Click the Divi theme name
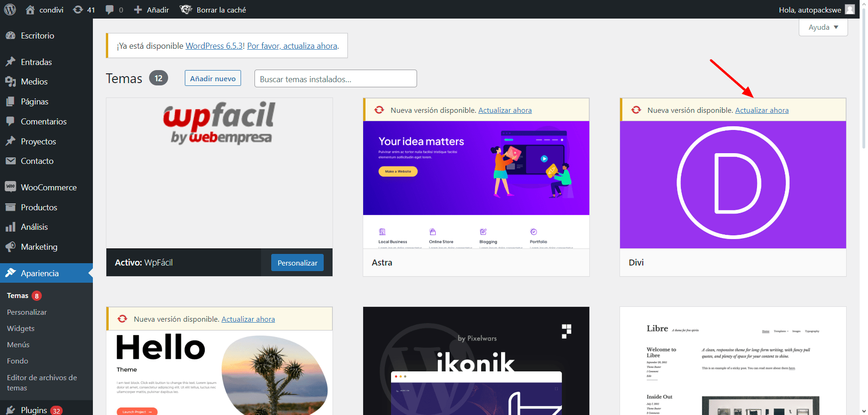Image resolution: width=868 pixels, height=415 pixels. (x=636, y=263)
